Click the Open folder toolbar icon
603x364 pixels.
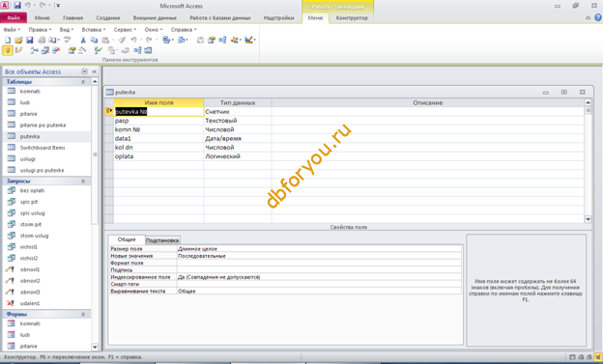[18, 40]
